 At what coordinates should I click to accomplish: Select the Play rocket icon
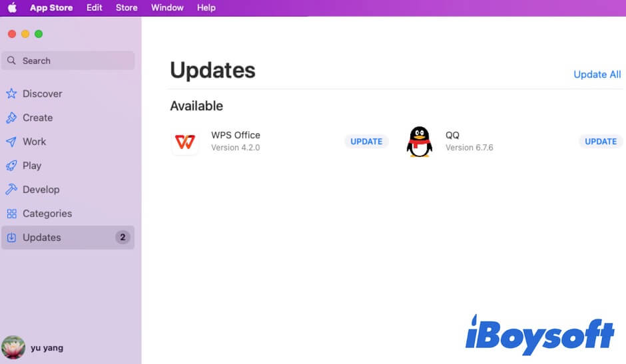[x=11, y=165]
